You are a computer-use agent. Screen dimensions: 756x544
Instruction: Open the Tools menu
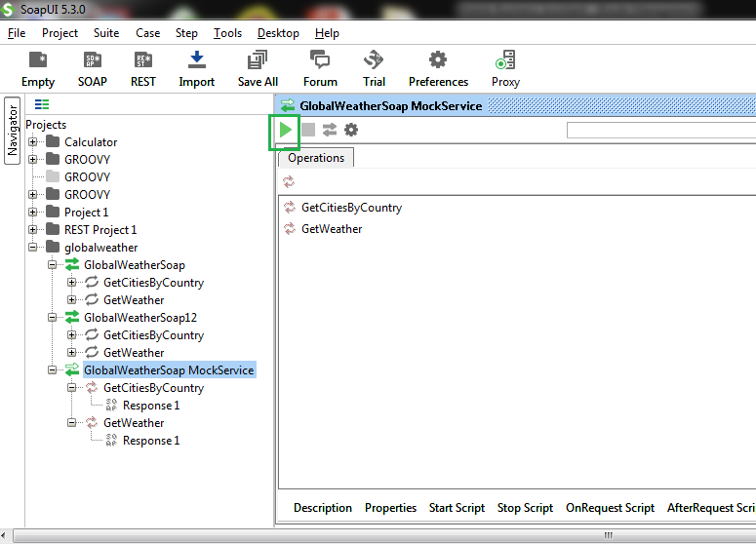point(227,33)
